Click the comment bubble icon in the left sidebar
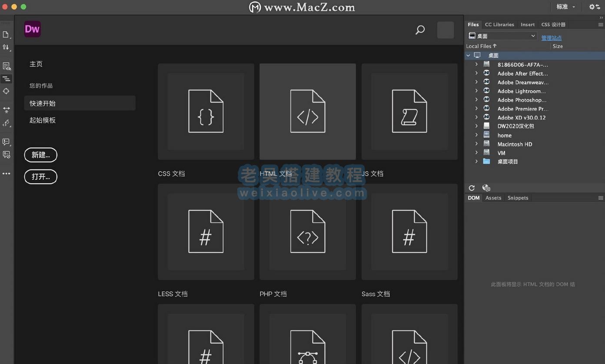This screenshot has height=364, width=605. [6, 142]
